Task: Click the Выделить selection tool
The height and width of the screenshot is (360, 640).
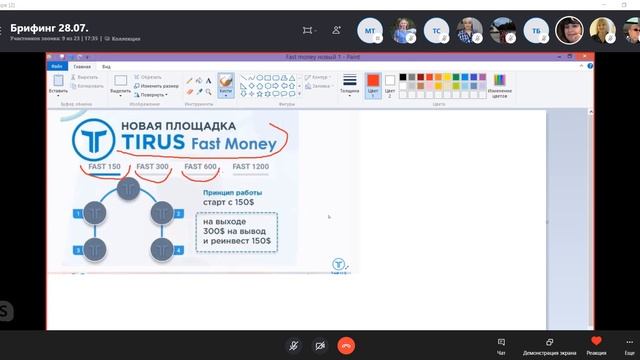Action: [120, 85]
